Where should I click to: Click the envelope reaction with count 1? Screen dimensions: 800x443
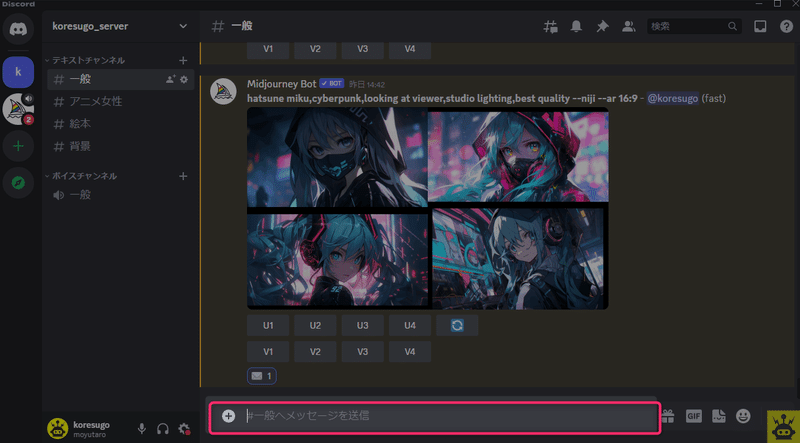pos(262,376)
